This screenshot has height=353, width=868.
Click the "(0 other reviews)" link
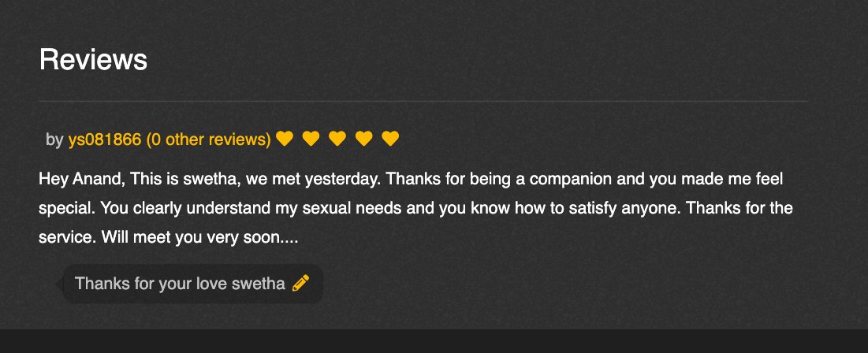[x=208, y=139]
